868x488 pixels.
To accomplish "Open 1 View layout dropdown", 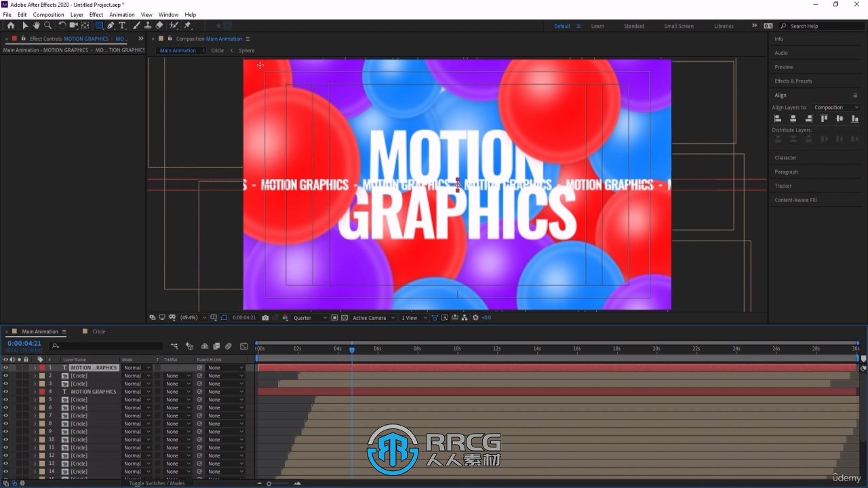I will [413, 317].
